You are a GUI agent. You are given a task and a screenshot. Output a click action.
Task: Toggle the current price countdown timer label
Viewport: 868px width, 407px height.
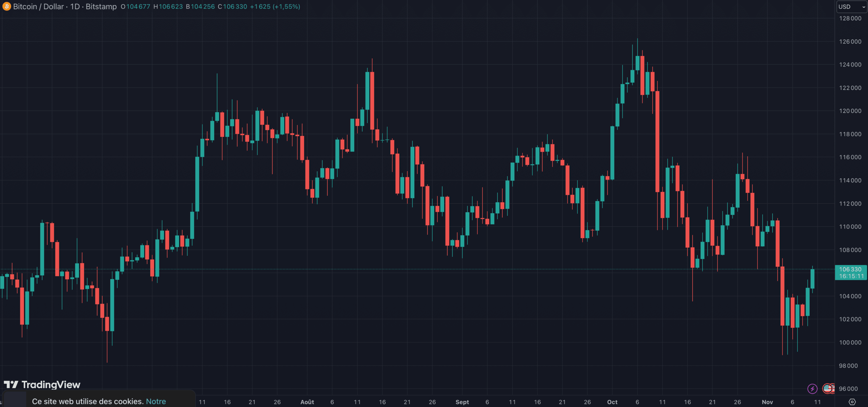851,276
